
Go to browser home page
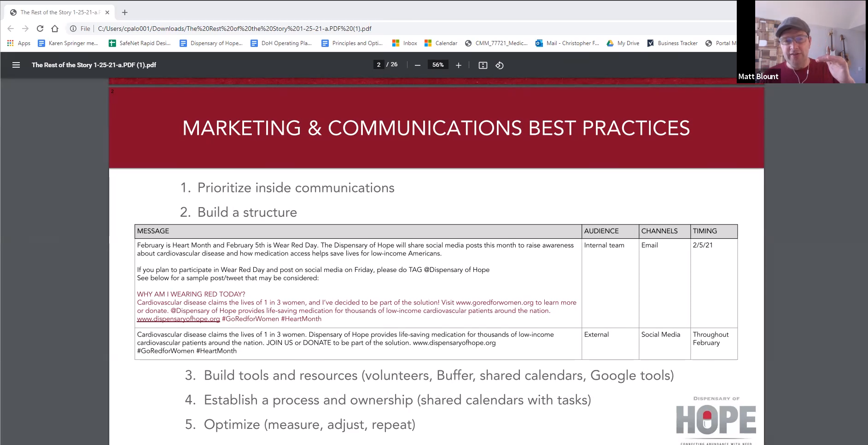click(55, 29)
